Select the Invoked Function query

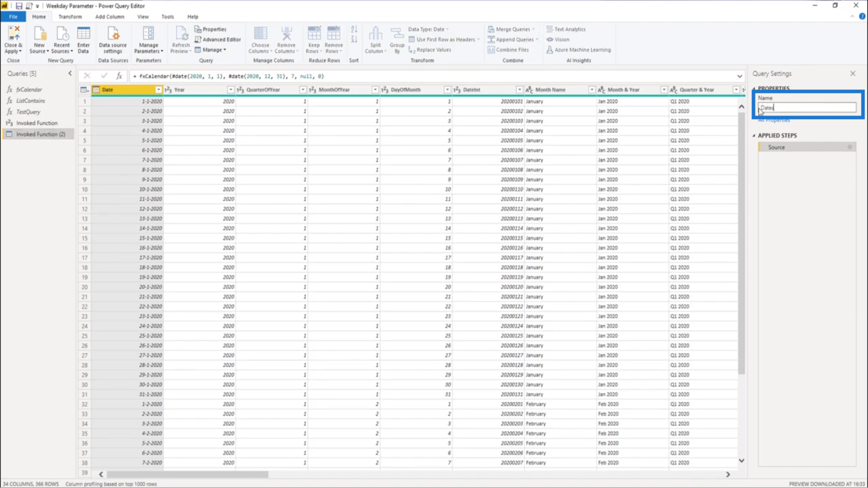click(x=38, y=123)
